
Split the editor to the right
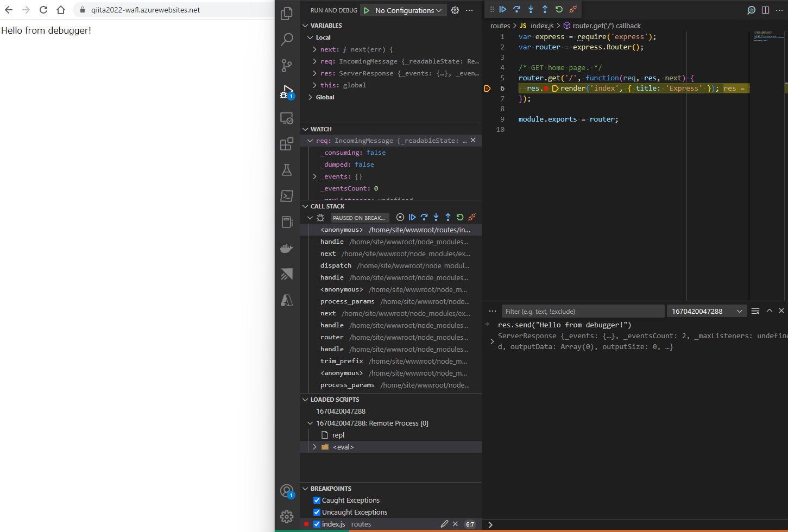(765, 10)
